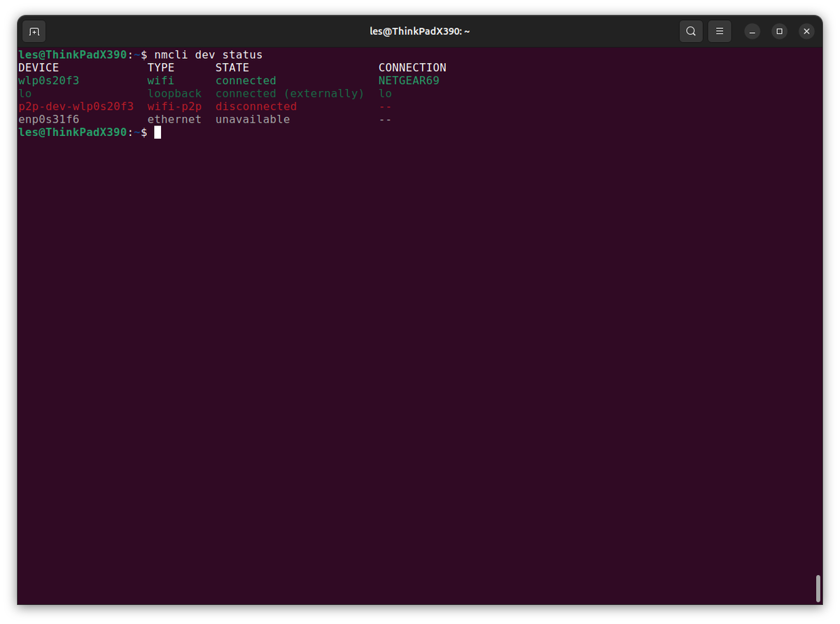Click the CONNECTION column header
The image size is (840, 624).
(412, 67)
